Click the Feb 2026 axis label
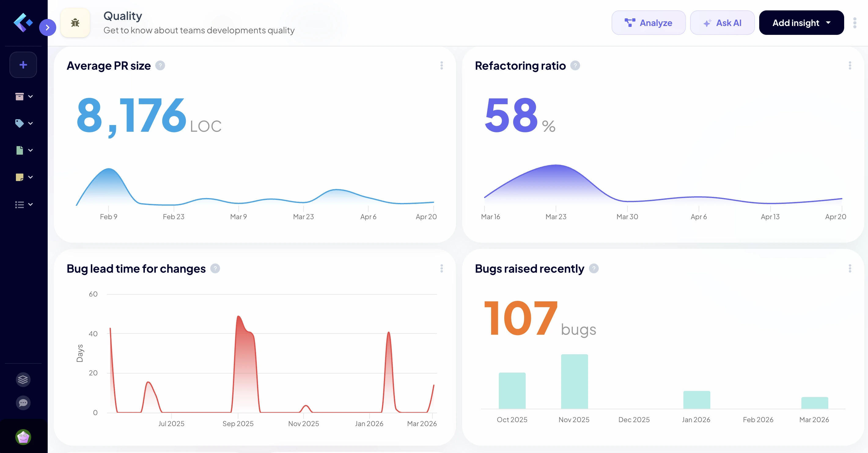Image resolution: width=868 pixels, height=453 pixels. 758,420
